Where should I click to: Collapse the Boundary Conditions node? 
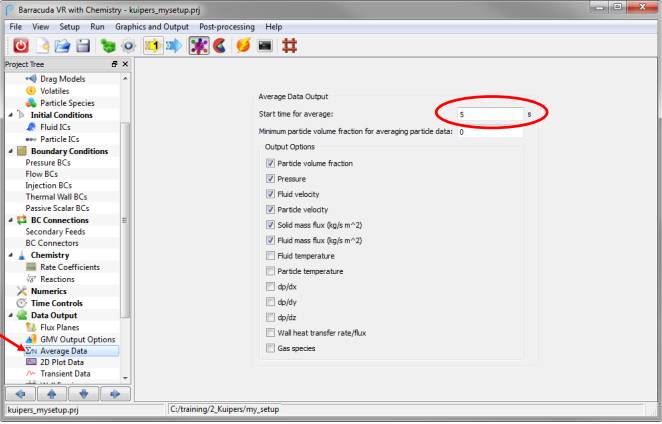11,151
